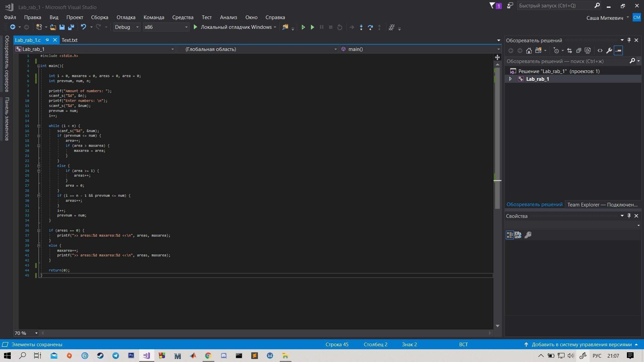This screenshot has width=644, height=362.
Task: Click the notifications flag icon
Action: [492, 6]
